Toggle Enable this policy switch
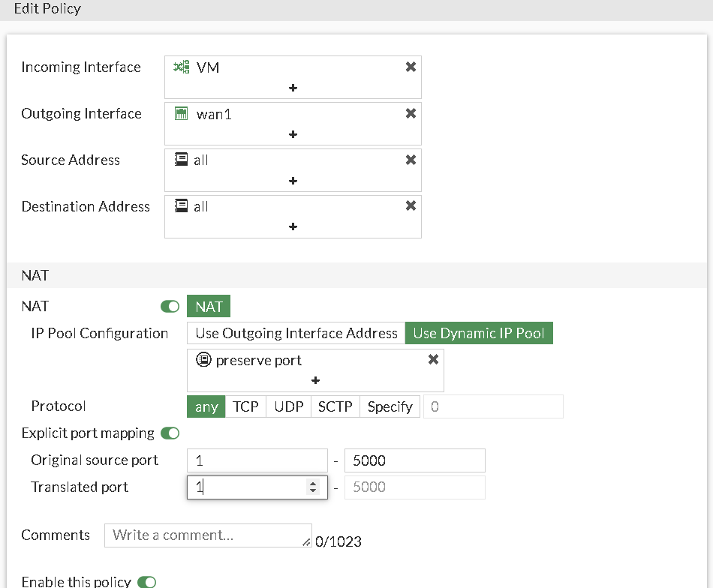This screenshot has height=588, width=713. tap(146, 582)
